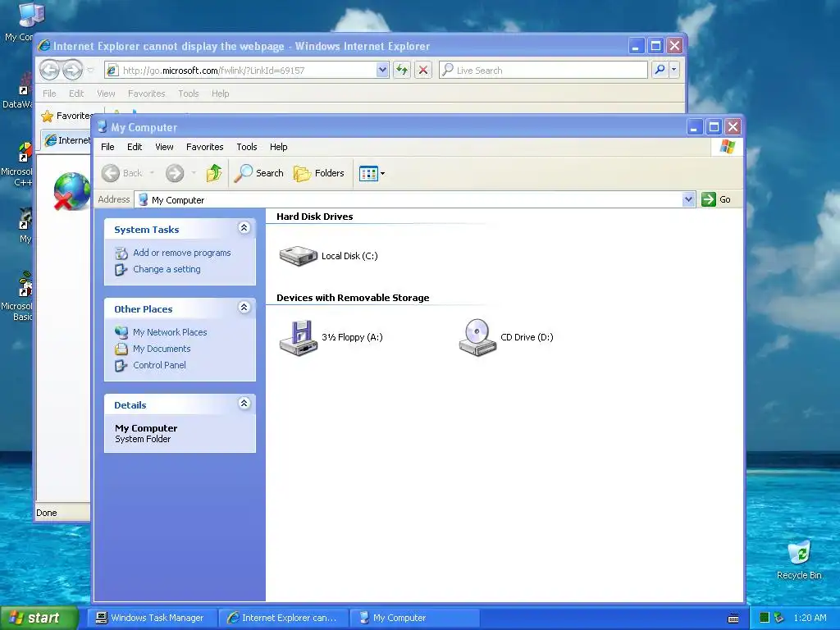Open the Help menu in Internet Explorer
Viewport: 840px width, 630px height.
(x=220, y=94)
